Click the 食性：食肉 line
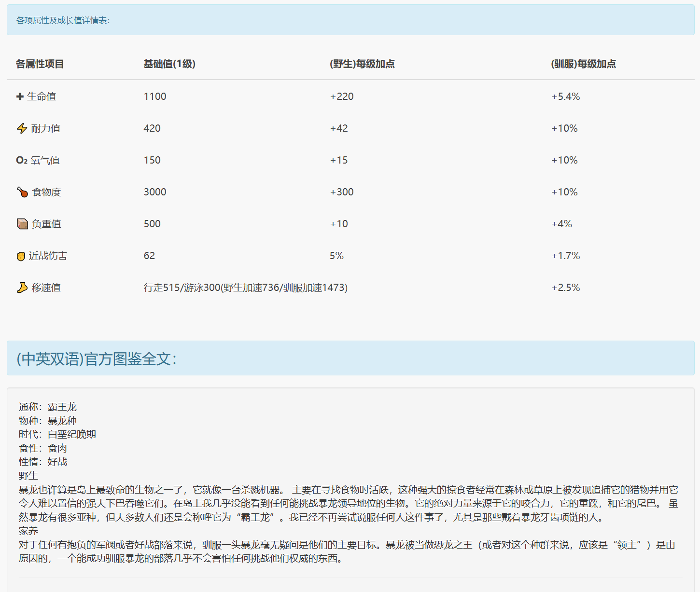 click(x=43, y=448)
